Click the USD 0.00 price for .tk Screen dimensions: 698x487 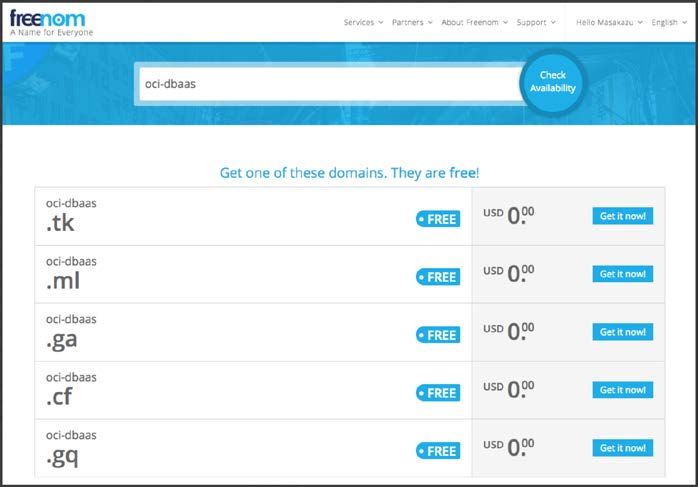coord(509,215)
